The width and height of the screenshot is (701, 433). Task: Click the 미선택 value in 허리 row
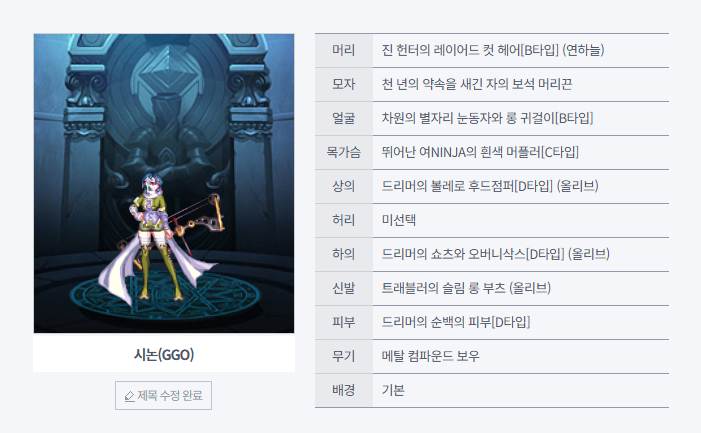(398, 220)
